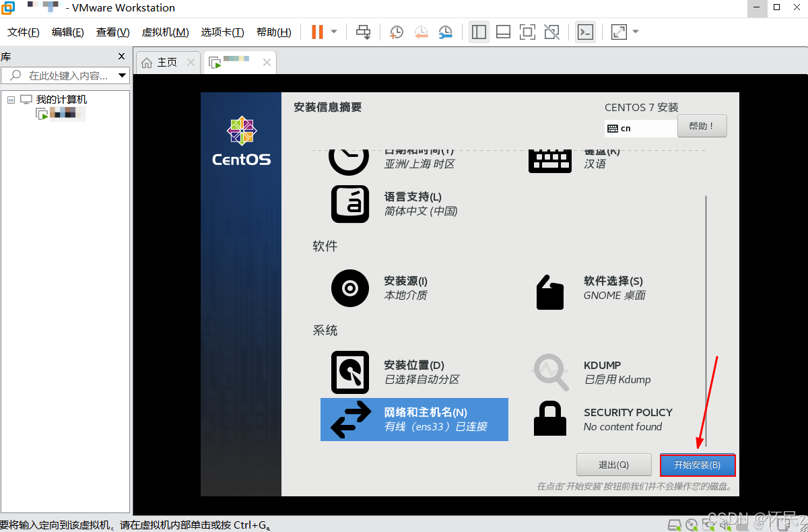This screenshot has width=808, height=532.
Task: Click the 已启用 Kdump status text
Action: point(617,379)
